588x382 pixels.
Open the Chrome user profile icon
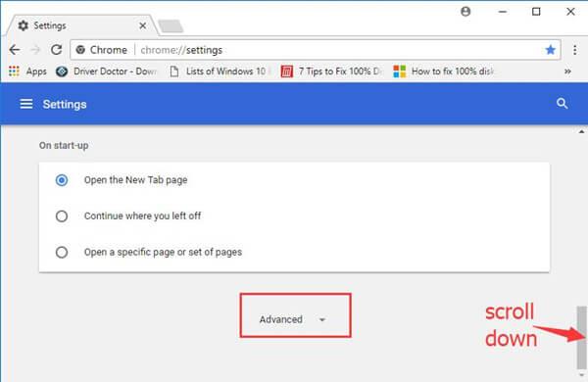pos(465,12)
